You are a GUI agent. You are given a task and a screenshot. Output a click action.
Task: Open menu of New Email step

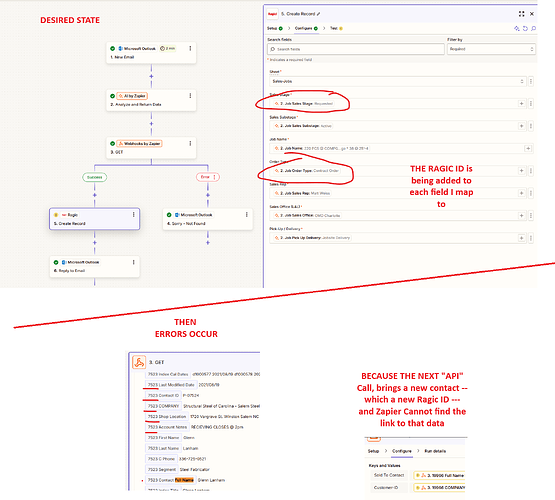[190, 48]
